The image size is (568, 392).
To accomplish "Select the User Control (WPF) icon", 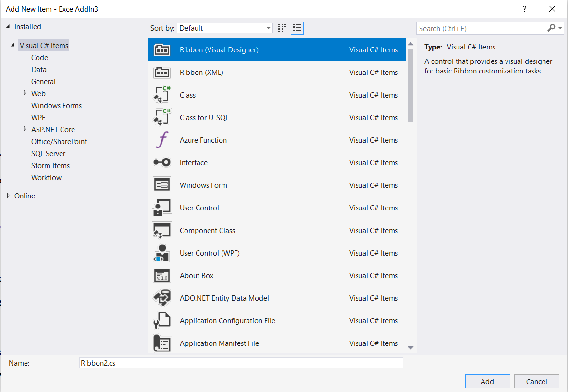I will (161, 253).
